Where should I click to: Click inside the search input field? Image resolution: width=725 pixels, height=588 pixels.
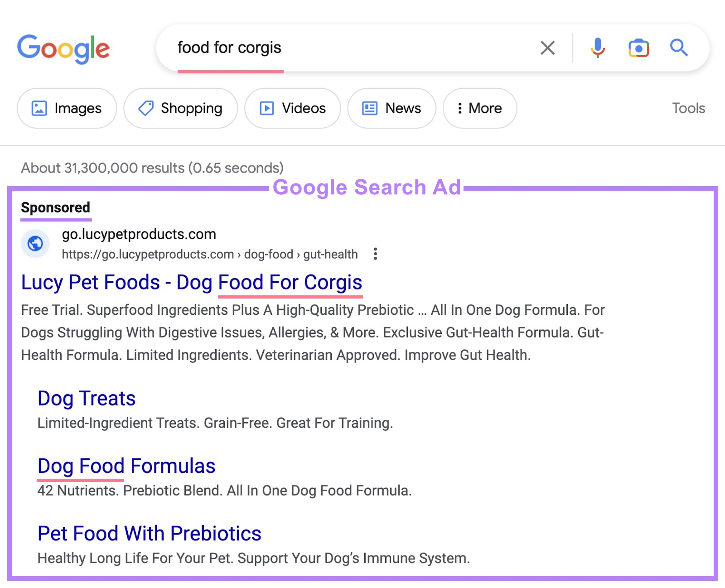coord(317,48)
